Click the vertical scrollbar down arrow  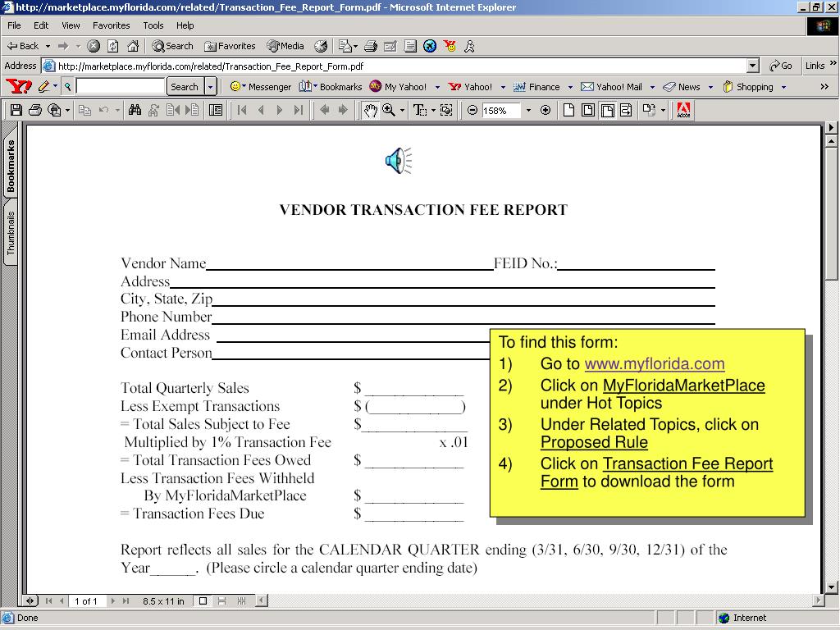coord(831,587)
